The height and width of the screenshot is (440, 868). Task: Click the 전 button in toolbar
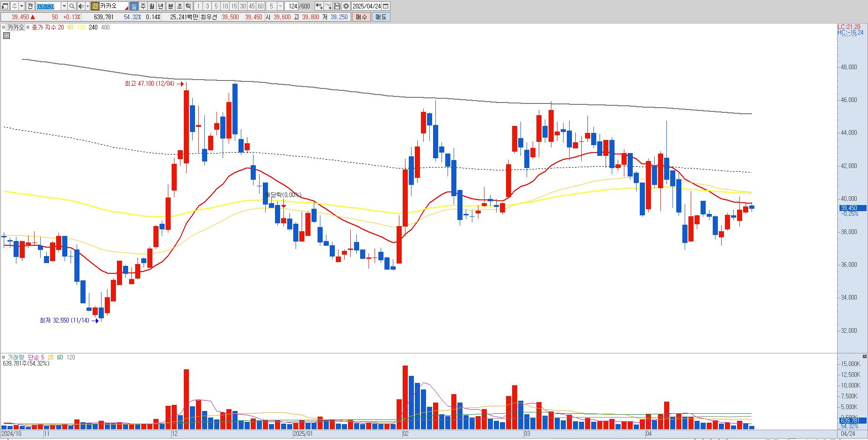30,6
